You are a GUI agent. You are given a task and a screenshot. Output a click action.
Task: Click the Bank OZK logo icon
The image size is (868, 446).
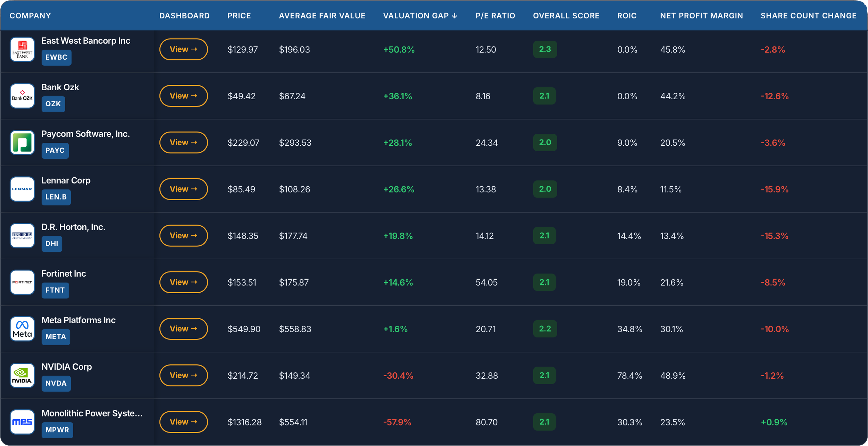(x=22, y=96)
